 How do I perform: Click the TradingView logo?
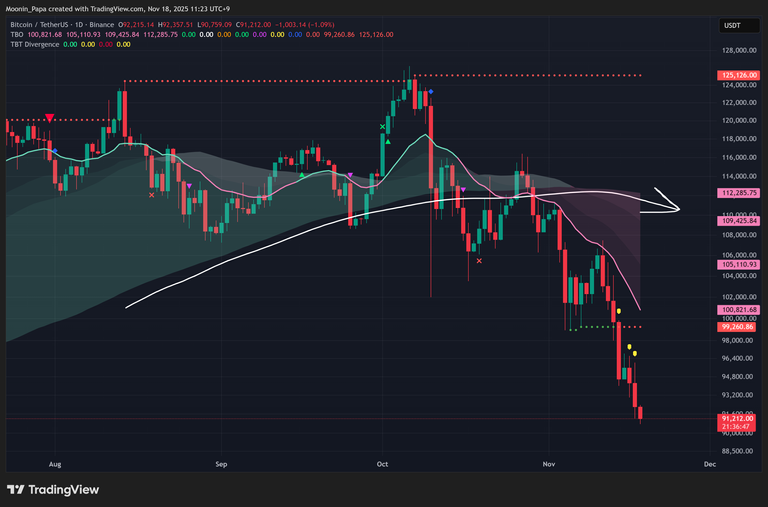click(x=53, y=490)
